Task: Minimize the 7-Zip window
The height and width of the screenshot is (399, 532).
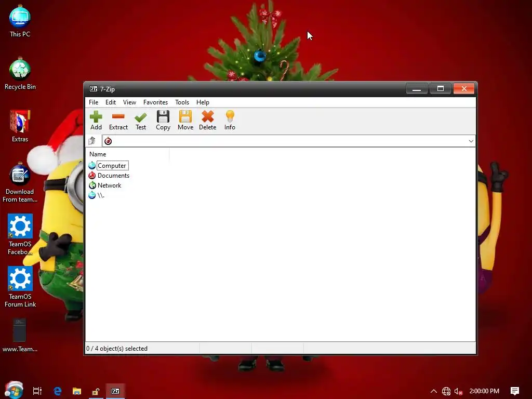Action: coord(417,89)
